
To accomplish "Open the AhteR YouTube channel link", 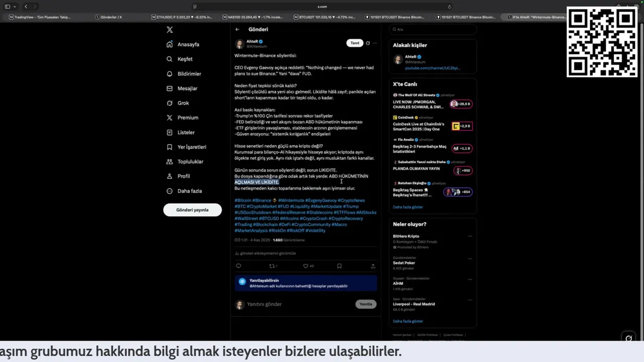I will point(432,68).
